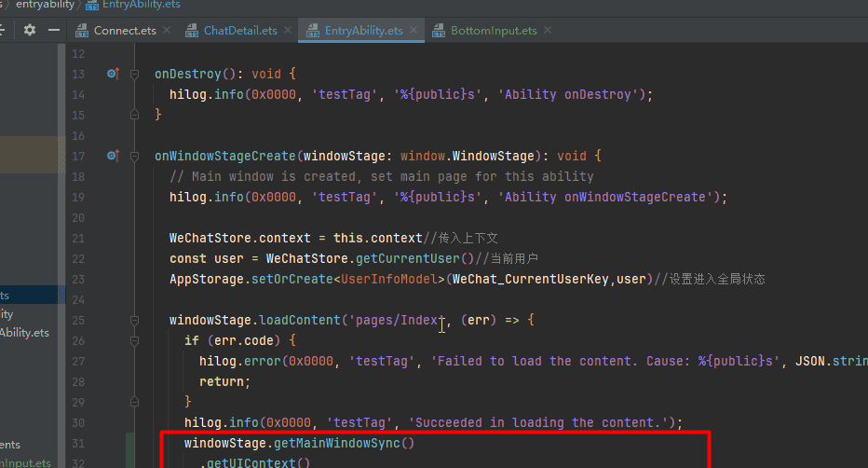Click the override gutter icon beside onDestroy
This screenshot has height=468, width=868.
113,74
